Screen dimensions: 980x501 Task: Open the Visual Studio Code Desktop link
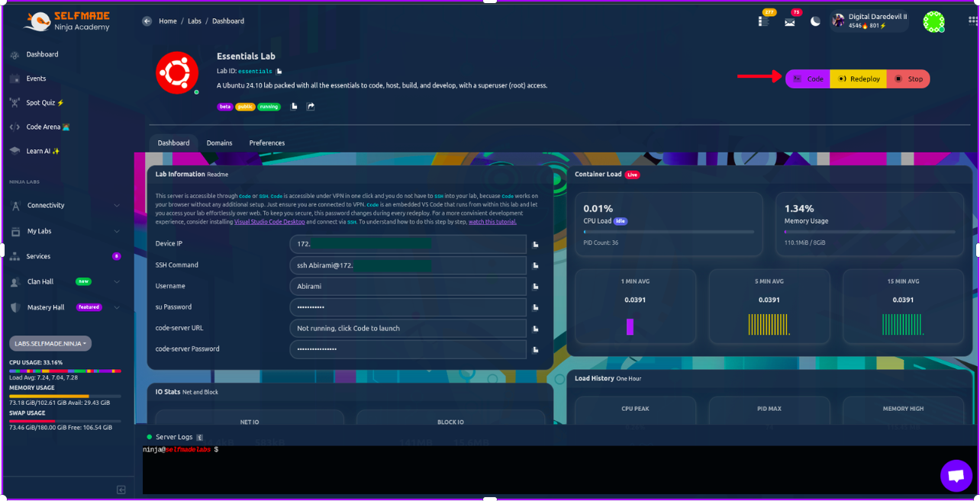[269, 222]
